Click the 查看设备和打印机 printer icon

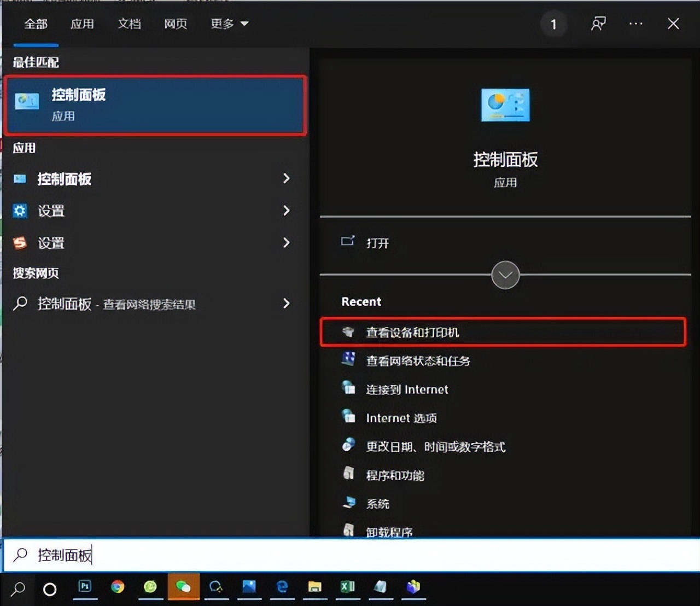tap(348, 332)
